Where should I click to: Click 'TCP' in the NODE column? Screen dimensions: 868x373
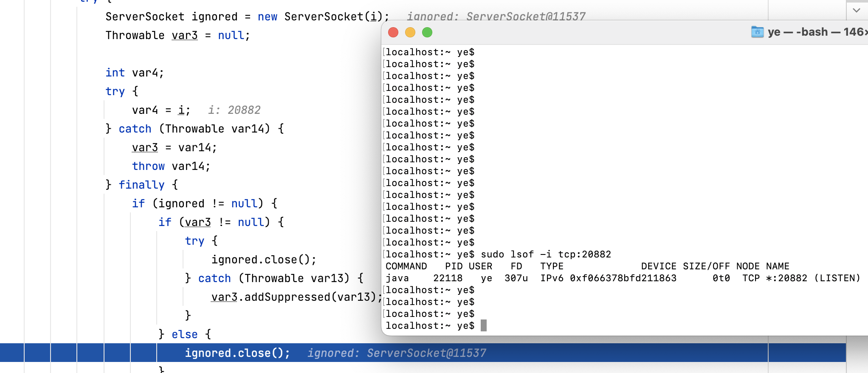(751, 278)
